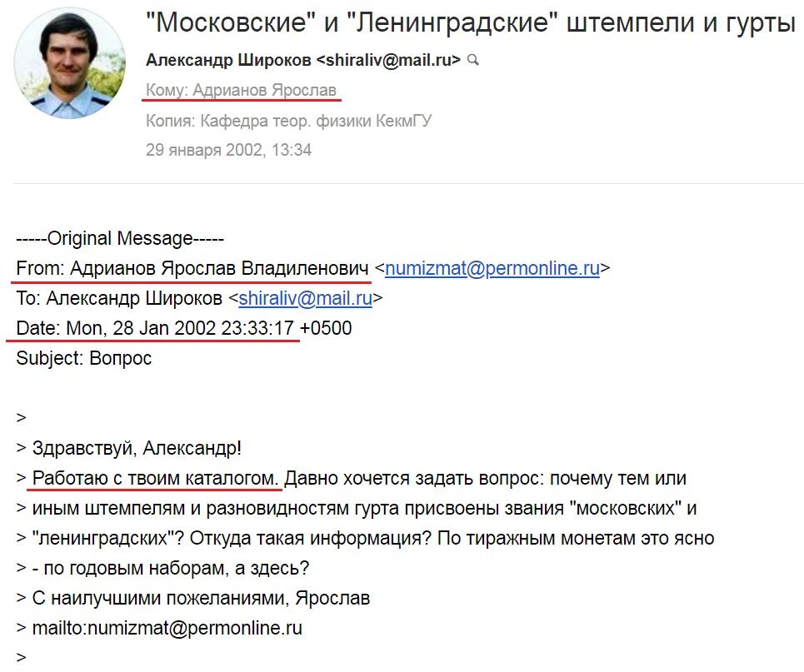Open Александр Широков's profile photo
Image resolution: width=804 pixels, height=672 pixels.
pyautogui.click(x=70, y=63)
